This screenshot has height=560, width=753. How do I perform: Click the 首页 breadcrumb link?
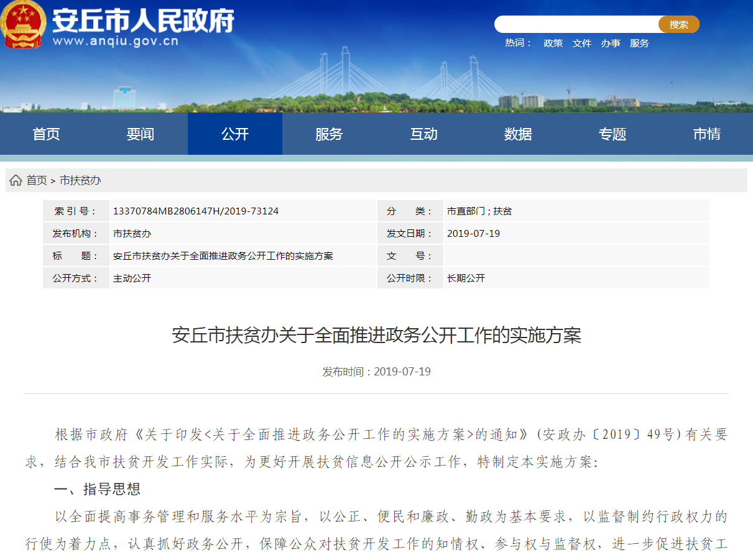(x=37, y=180)
